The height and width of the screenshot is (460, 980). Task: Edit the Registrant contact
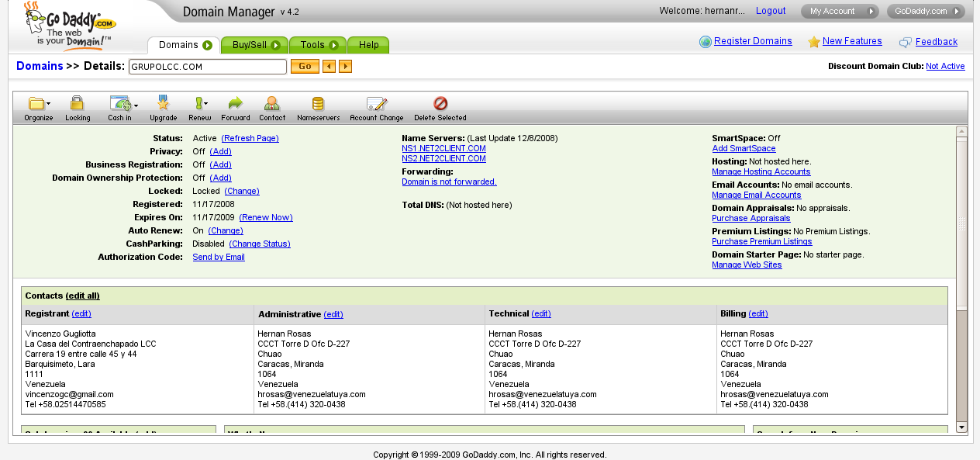(x=81, y=313)
